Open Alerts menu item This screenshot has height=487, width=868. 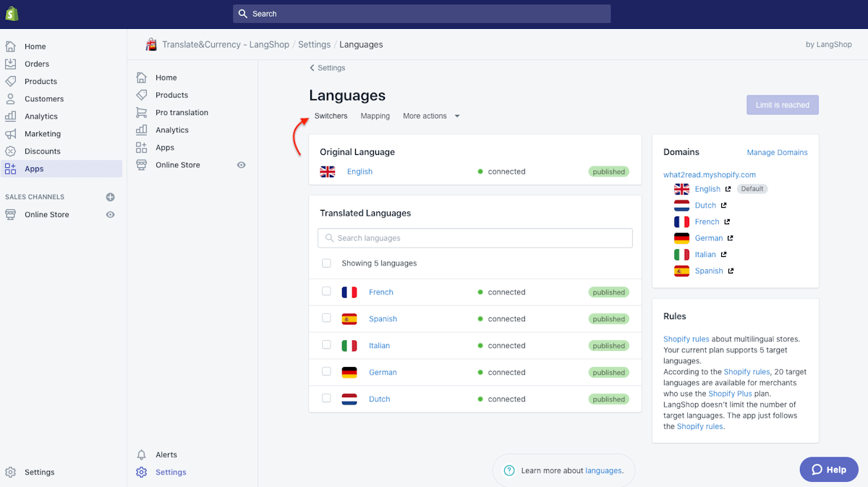pyautogui.click(x=166, y=454)
